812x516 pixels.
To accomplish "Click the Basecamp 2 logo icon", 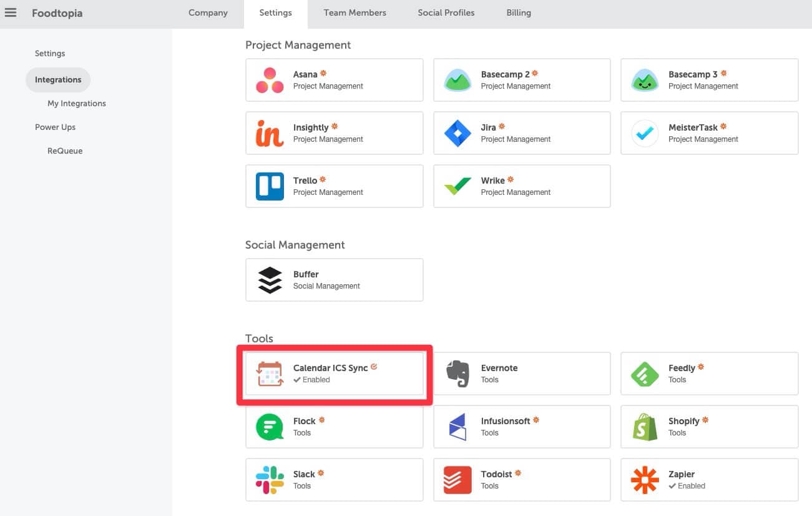I will coord(457,80).
